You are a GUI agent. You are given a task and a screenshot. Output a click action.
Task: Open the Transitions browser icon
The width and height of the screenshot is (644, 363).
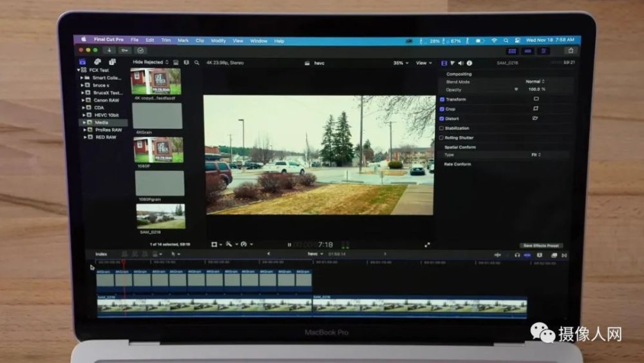(565, 255)
